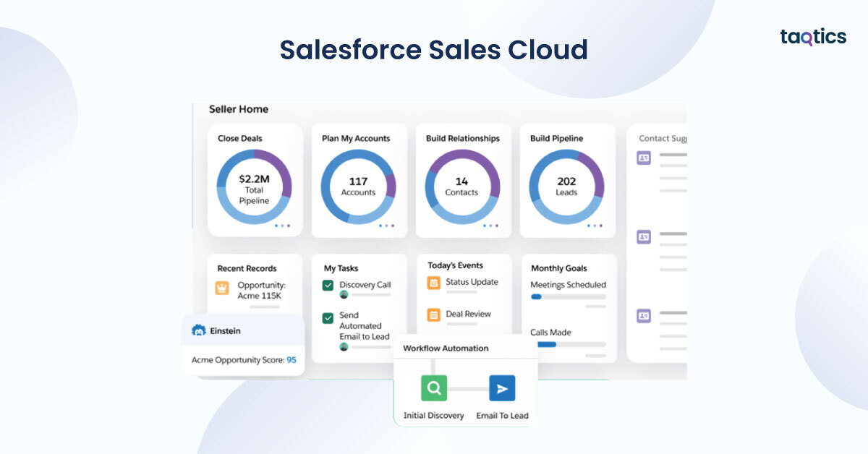Open the Plan My Accounts three-dot menu

coord(386,226)
